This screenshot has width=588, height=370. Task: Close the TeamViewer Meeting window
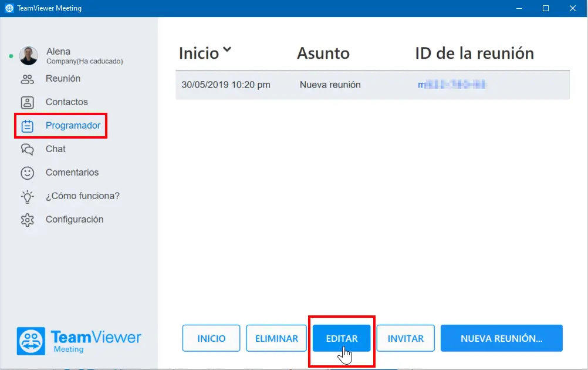pos(573,8)
